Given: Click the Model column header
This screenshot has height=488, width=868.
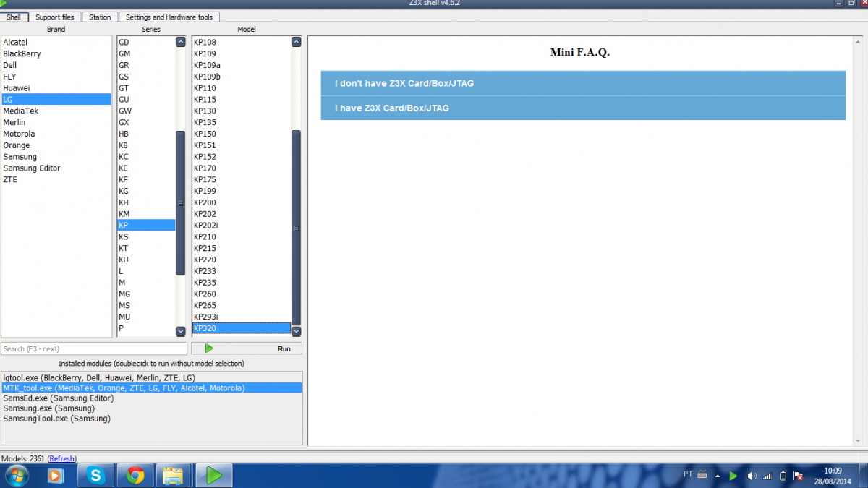Looking at the screenshot, I should pyautogui.click(x=247, y=30).
